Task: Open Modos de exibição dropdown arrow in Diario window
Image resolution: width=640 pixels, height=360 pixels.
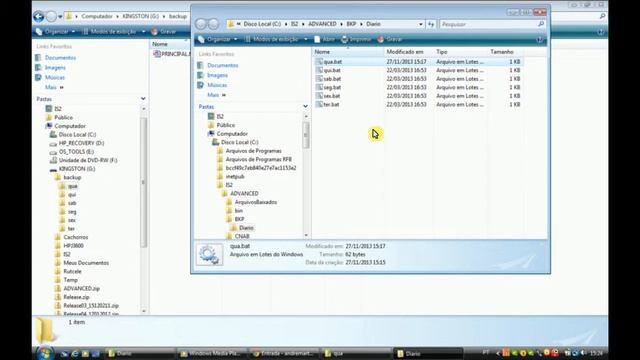Action: click(305, 39)
